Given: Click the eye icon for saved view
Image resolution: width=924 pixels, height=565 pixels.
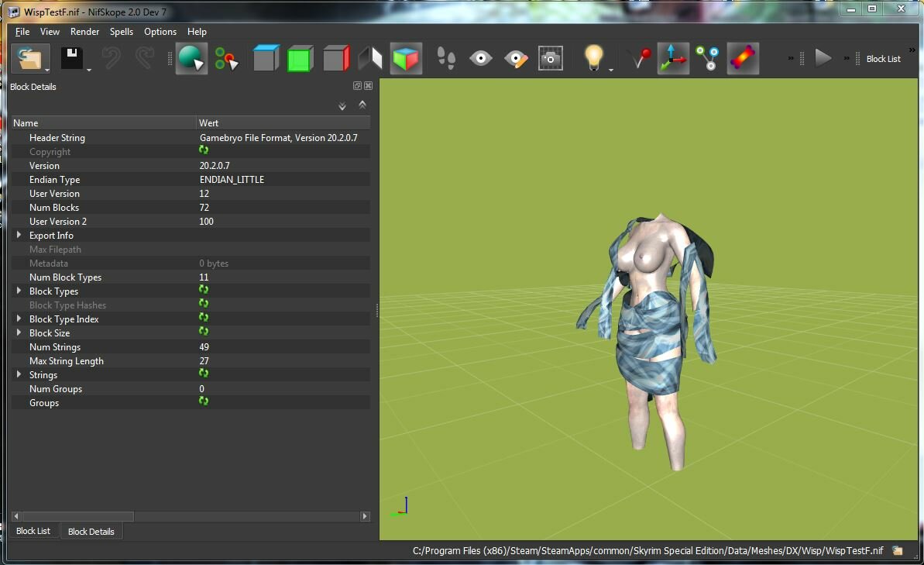Looking at the screenshot, I should click(481, 58).
